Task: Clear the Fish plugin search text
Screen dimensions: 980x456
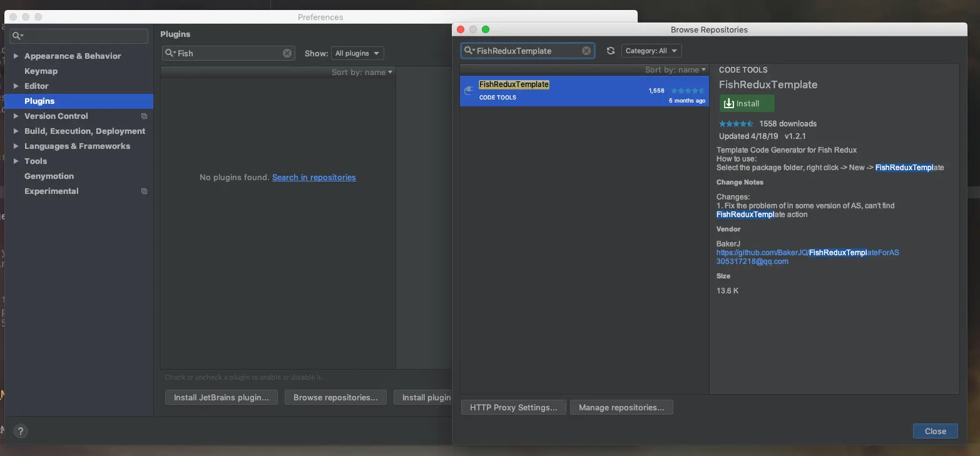Action: click(287, 53)
